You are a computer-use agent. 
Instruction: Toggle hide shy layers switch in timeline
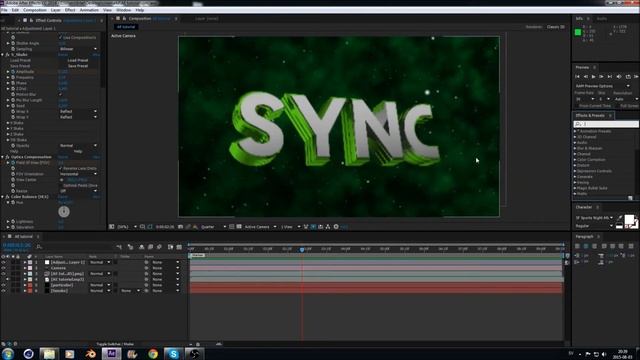[x=142, y=247]
